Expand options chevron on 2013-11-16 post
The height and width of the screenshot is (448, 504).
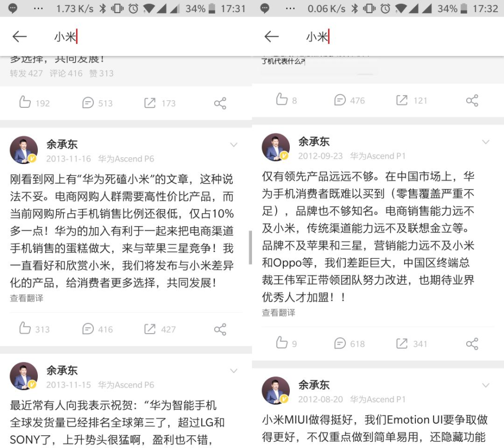(x=234, y=145)
